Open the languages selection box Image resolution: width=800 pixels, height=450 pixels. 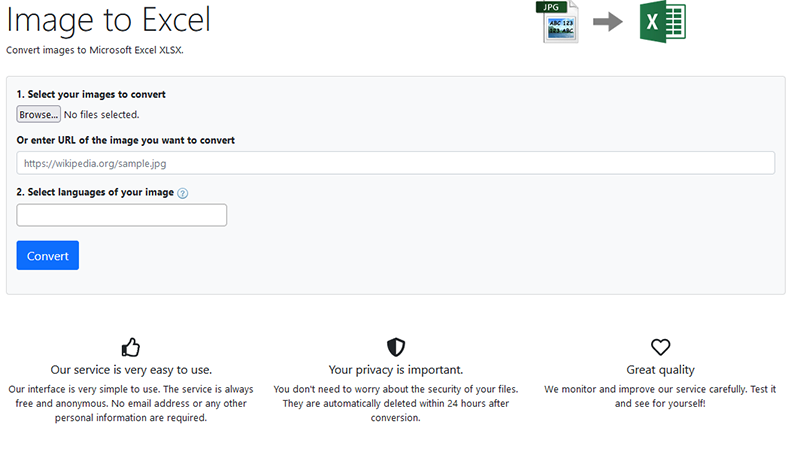pyautogui.click(x=122, y=215)
